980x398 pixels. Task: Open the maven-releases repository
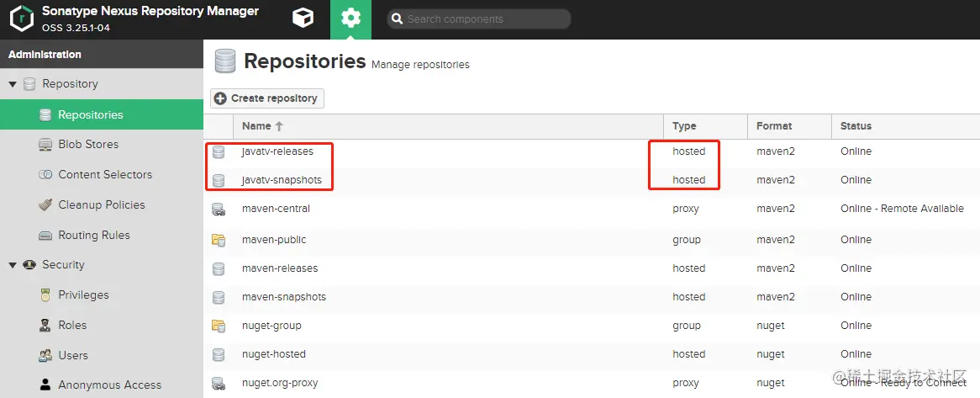[x=279, y=268]
